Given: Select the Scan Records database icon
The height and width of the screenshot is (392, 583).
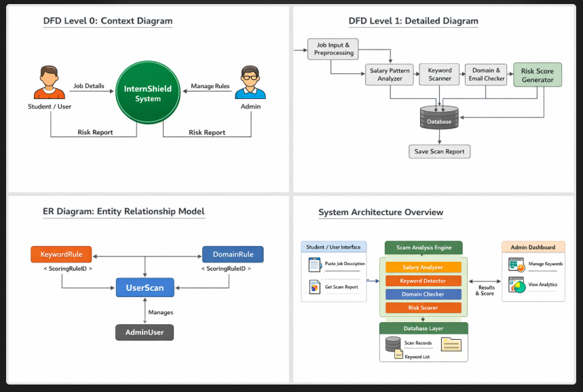Looking at the screenshot, I should (393, 345).
